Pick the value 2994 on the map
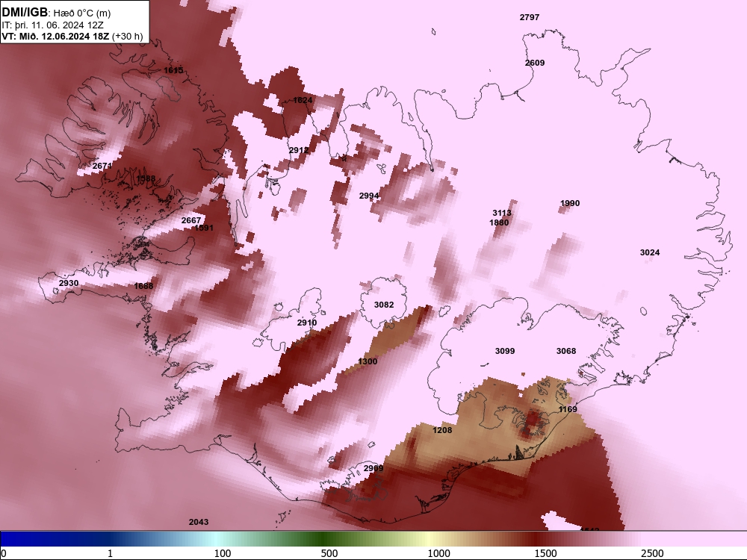 369,196
